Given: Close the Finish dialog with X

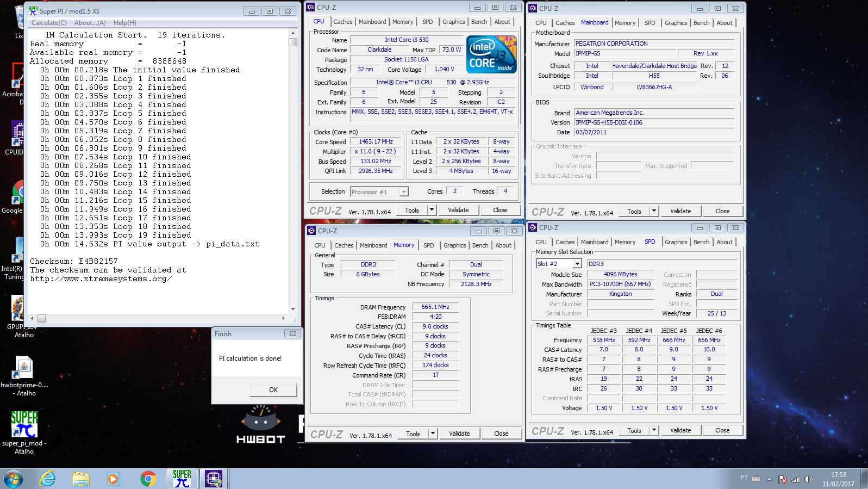Looking at the screenshot, I should [x=292, y=333].
